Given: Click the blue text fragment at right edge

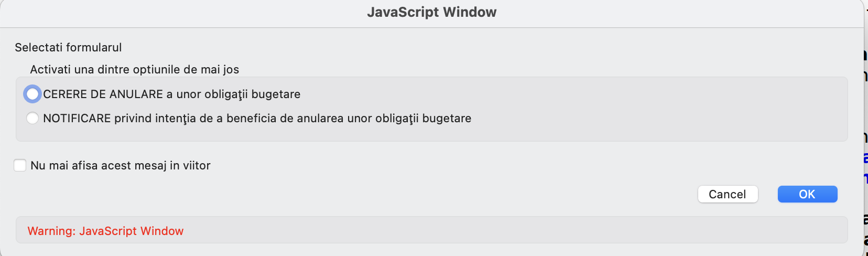Looking at the screenshot, I should (865, 158).
